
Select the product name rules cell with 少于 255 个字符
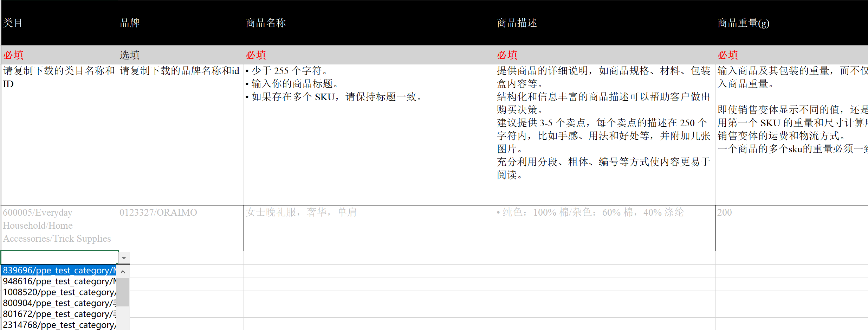369,135
